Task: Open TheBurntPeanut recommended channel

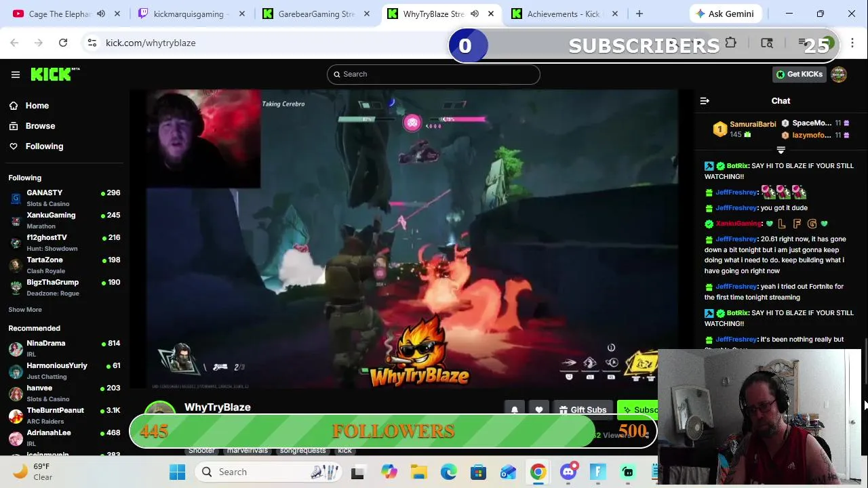Action: (x=65, y=415)
